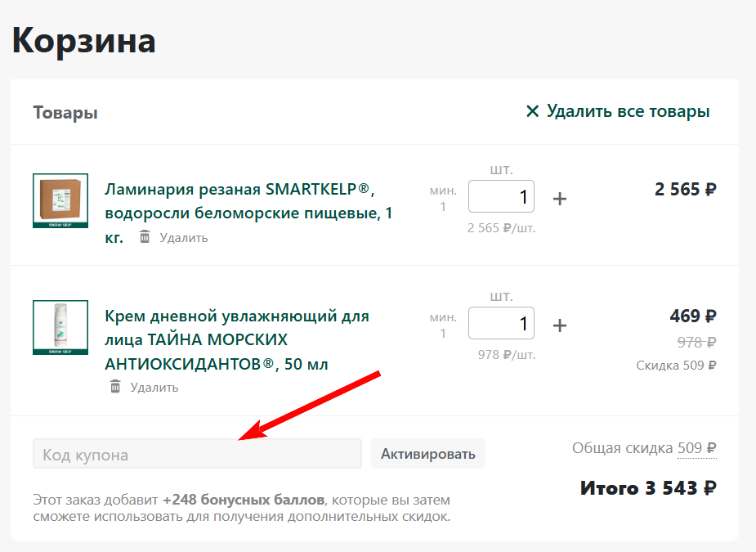Image resolution: width=756 pixels, height=552 pixels.
Task: Click the Итого 3 543 ₽ total
Action: coord(648,488)
